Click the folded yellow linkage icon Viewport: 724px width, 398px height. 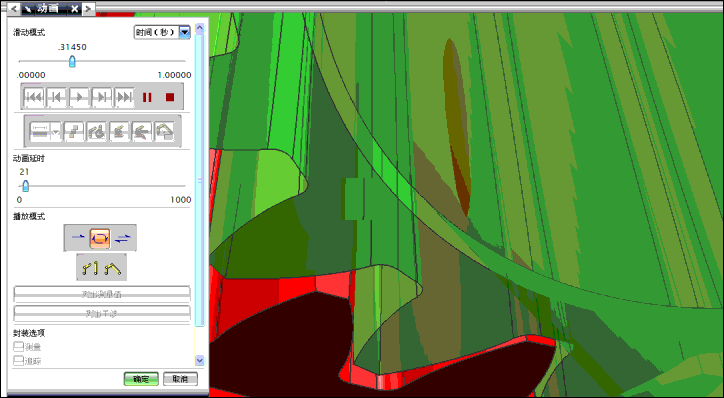(113, 268)
